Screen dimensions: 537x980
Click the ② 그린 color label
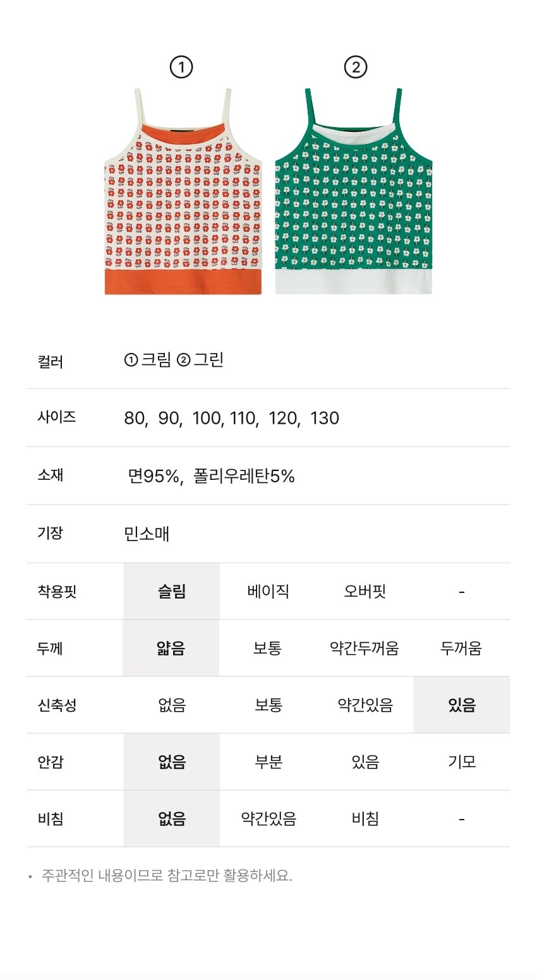(201, 360)
